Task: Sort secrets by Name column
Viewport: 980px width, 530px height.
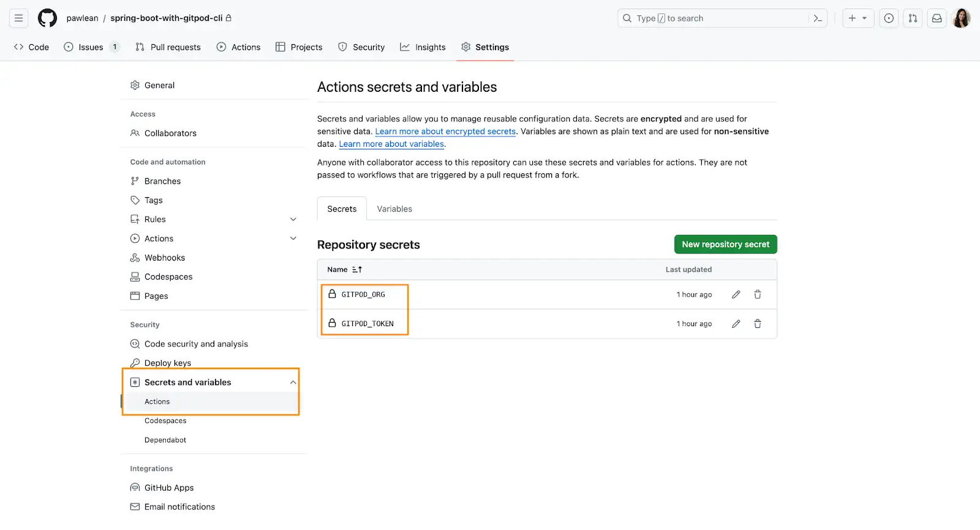Action: (x=344, y=269)
